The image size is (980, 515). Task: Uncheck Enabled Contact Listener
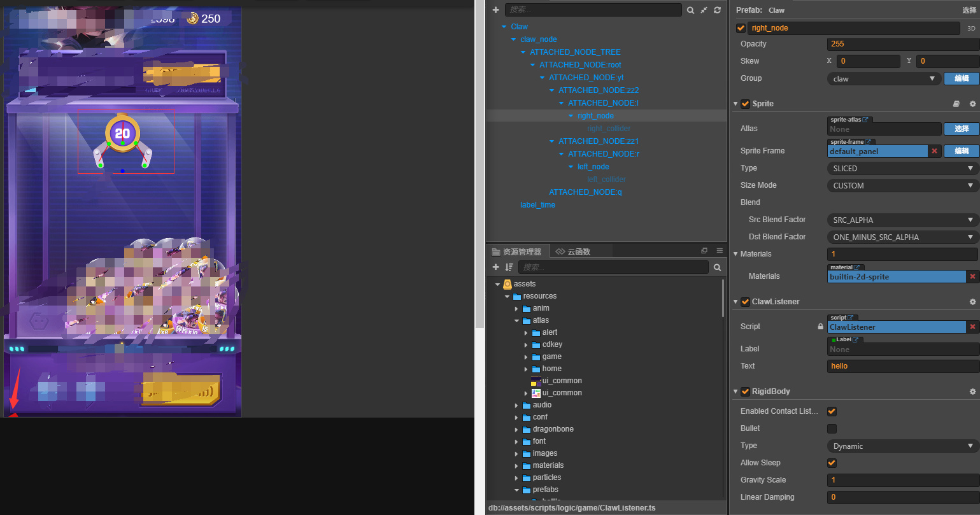[x=832, y=411]
